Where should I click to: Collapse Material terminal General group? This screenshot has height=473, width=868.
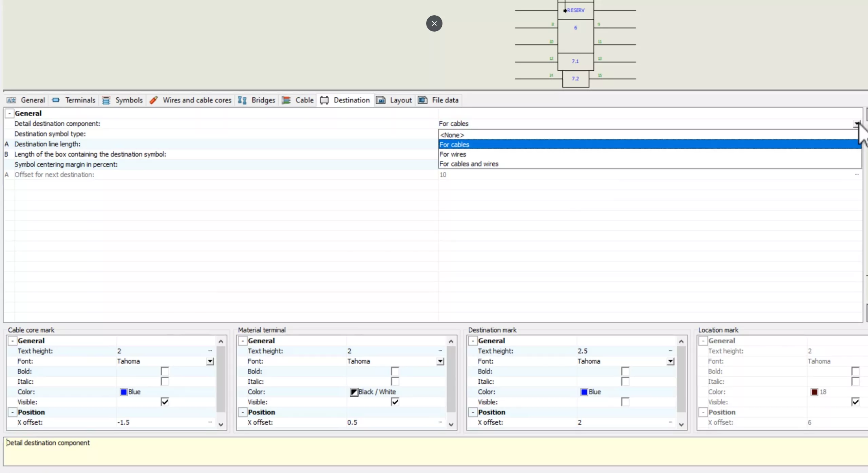(x=243, y=341)
